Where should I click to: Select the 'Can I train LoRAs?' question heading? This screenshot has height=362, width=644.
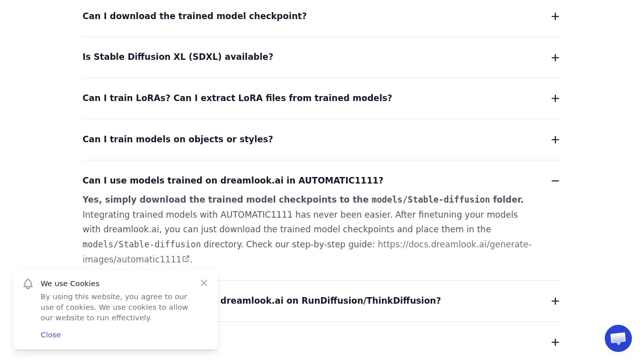237,98
